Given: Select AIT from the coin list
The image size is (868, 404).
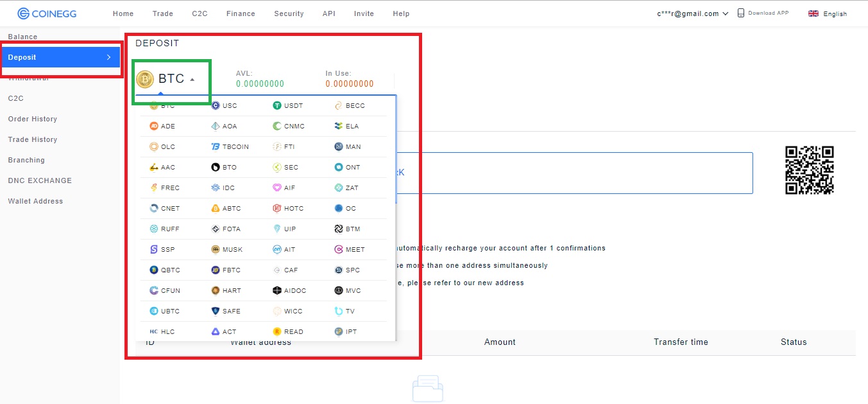Looking at the screenshot, I should (284, 249).
